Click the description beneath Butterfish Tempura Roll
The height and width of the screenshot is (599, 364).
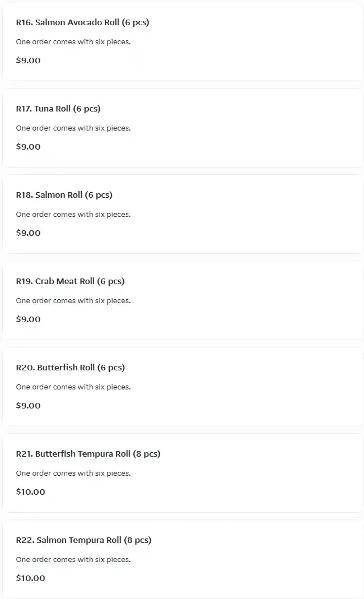(73, 473)
